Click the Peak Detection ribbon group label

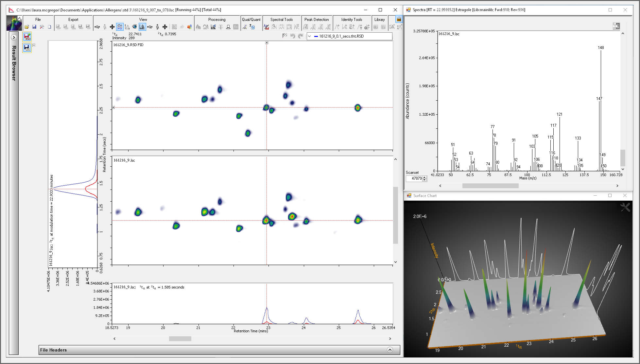[317, 20]
